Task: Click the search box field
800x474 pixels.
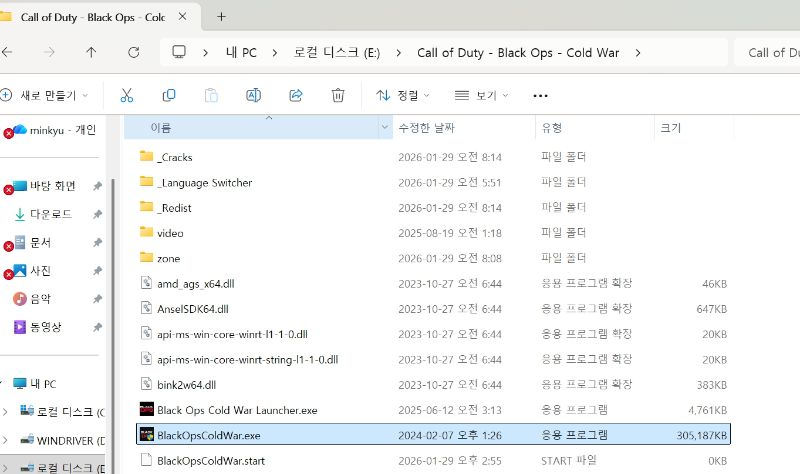Action: click(x=770, y=53)
